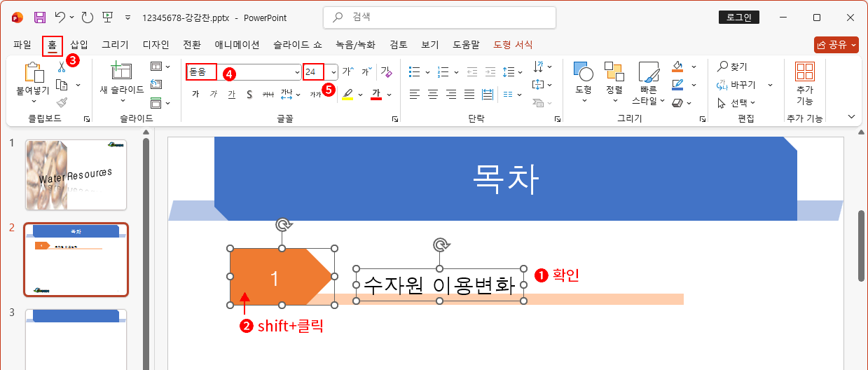Click the Format Painter brush icon

click(62, 102)
